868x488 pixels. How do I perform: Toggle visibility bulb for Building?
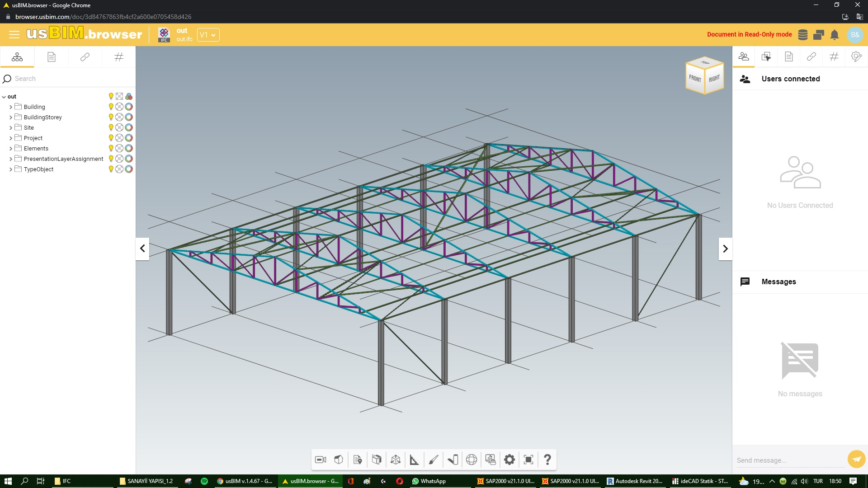tap(111, 107)
